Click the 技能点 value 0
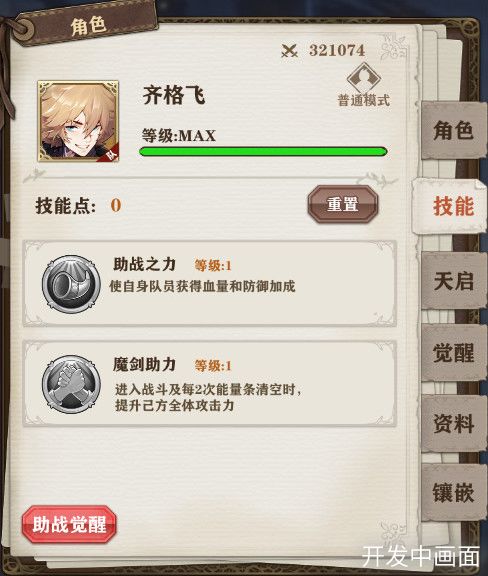 (x=116, y=205)
